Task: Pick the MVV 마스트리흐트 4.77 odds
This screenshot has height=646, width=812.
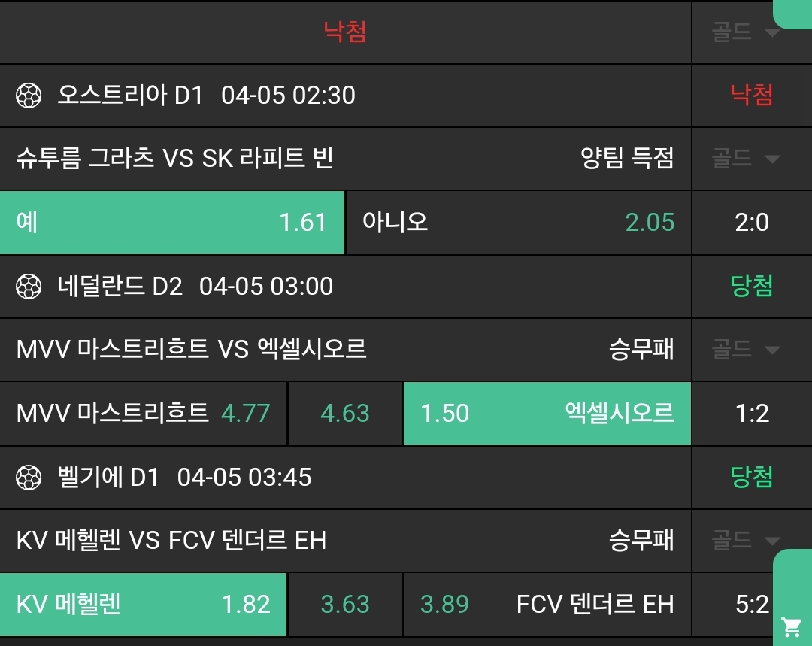Action: (x=143, y=414)
